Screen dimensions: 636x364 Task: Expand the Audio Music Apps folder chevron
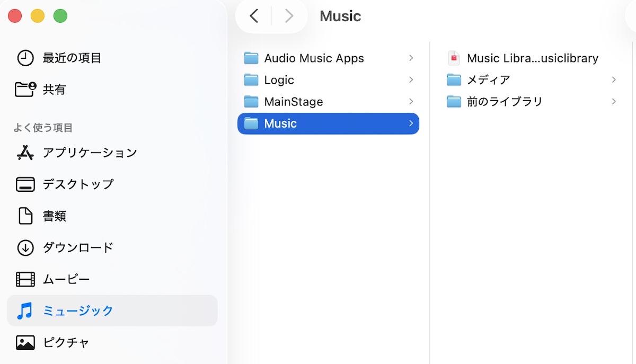point(411,58)
